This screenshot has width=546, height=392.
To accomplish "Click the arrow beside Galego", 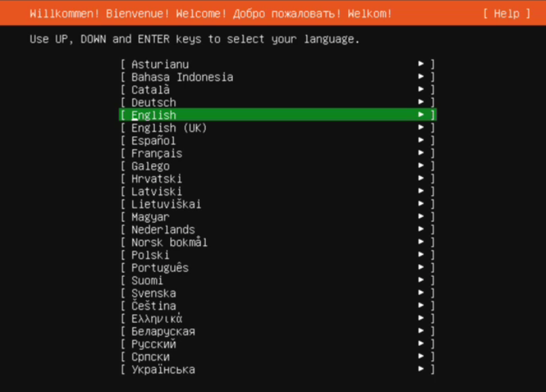I will coord(421,165).
